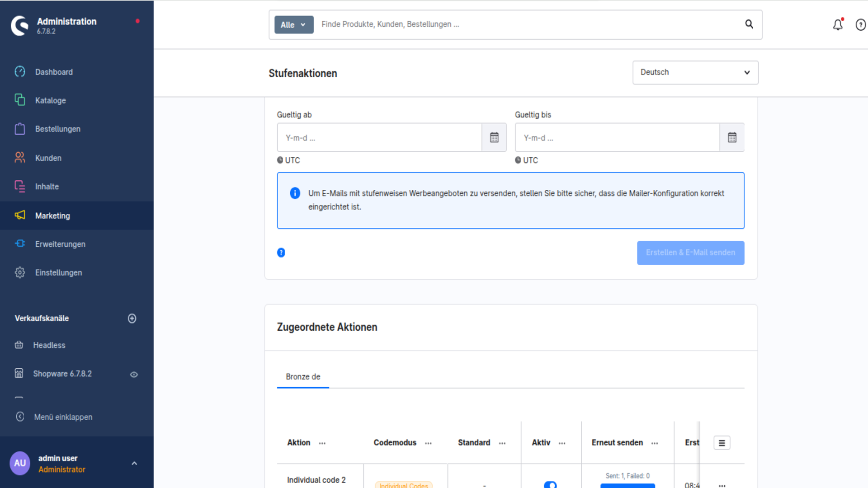The image size is (868, 488).
Task: Expand the admin user menu chevron
Action: pyautogui.click(x=134, y=463)
